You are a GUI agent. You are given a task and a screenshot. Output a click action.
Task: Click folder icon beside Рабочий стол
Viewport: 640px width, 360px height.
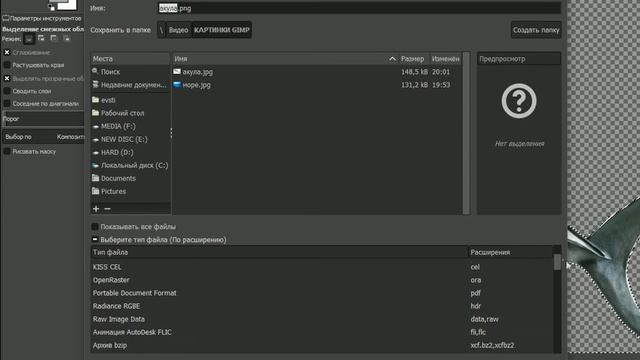pos(96,113)
